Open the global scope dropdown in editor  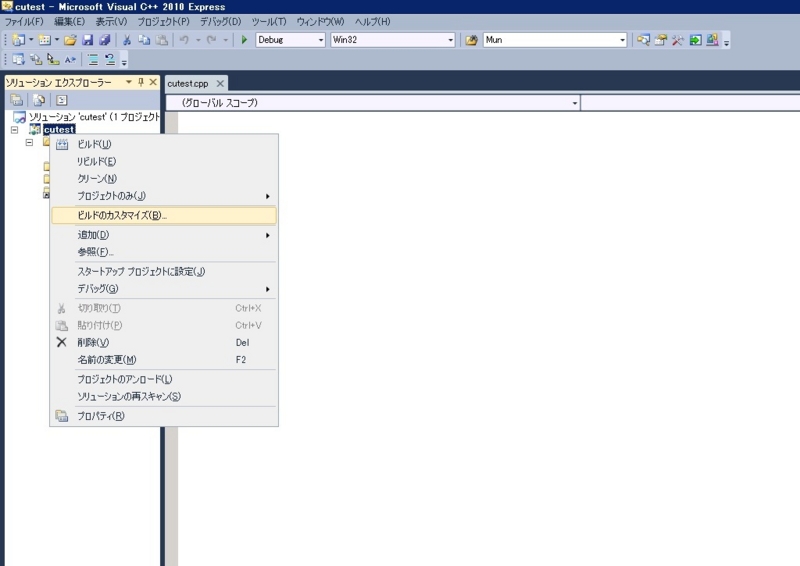point(574,103)
